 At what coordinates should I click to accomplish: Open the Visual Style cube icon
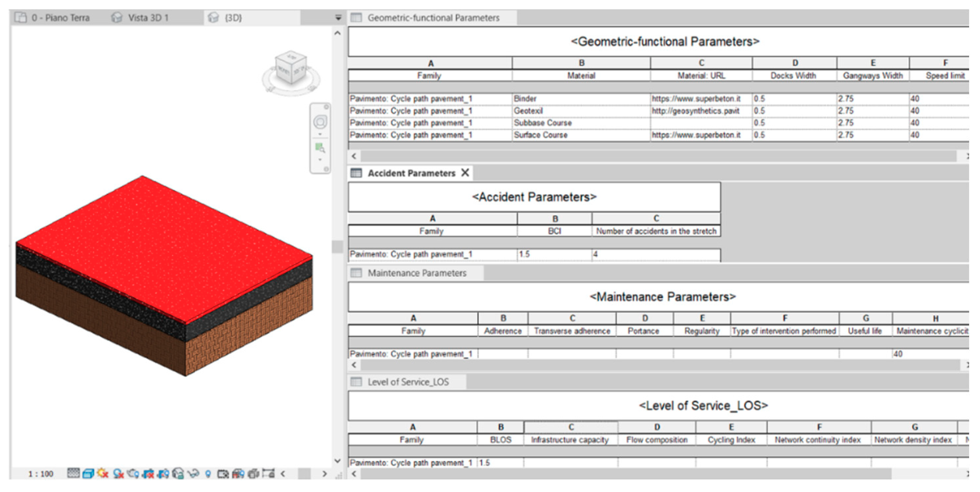pyautogui.click(x=88, y=474)
